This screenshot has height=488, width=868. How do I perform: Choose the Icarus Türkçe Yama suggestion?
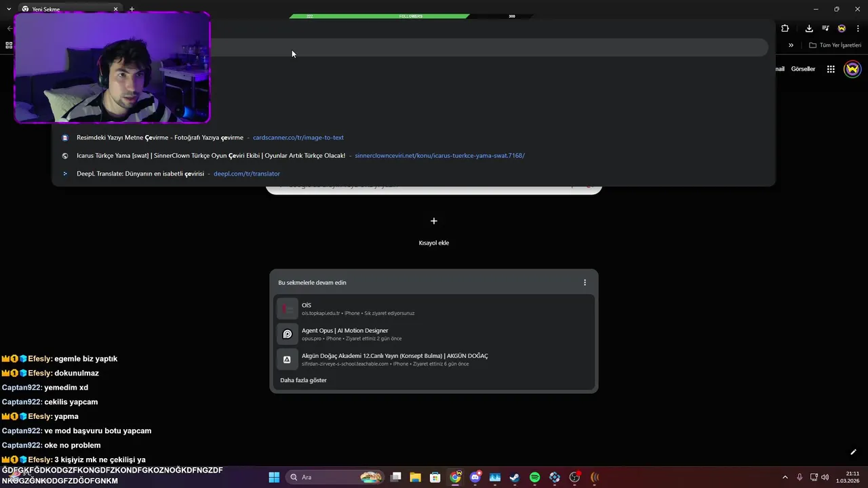[414, 155]
